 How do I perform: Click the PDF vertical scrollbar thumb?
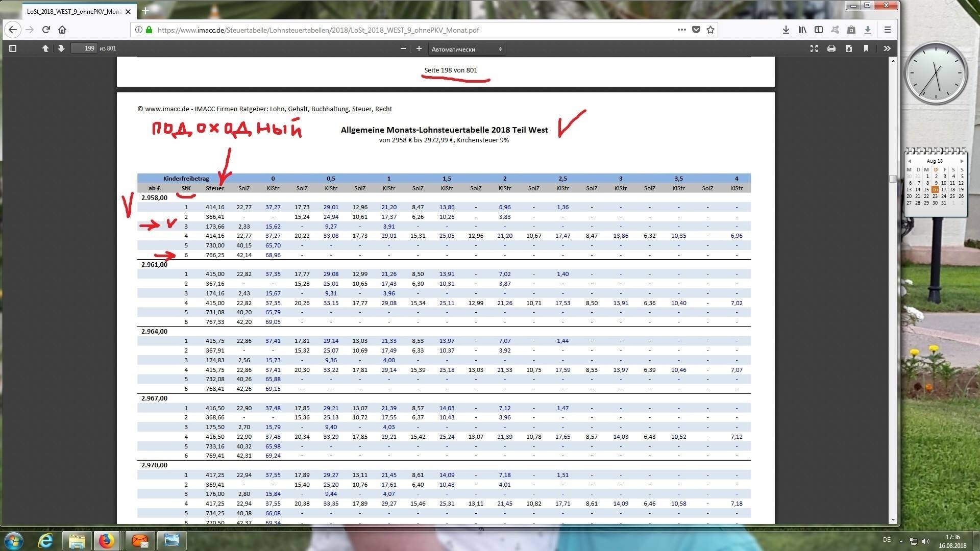tap(893, 179)
